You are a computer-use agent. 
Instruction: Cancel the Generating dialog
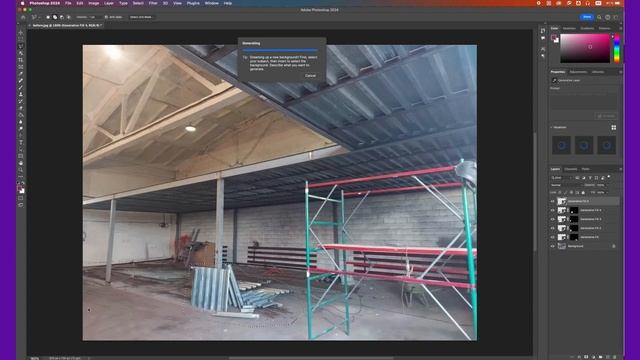[310, 76]
